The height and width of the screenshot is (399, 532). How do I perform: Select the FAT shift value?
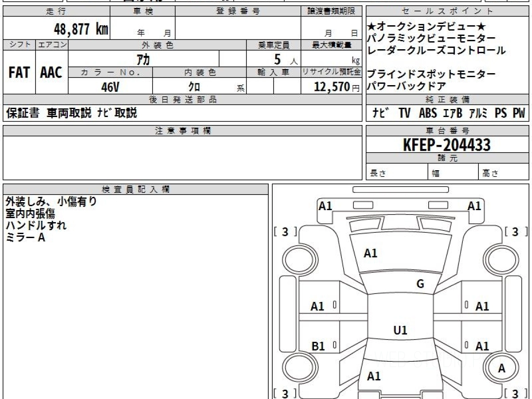coord(19,73)
